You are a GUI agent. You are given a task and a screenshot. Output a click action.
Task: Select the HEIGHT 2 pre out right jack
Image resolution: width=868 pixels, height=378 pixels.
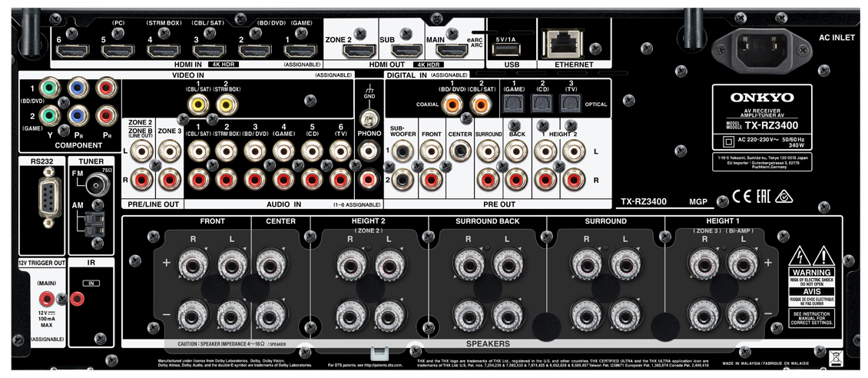574,179
